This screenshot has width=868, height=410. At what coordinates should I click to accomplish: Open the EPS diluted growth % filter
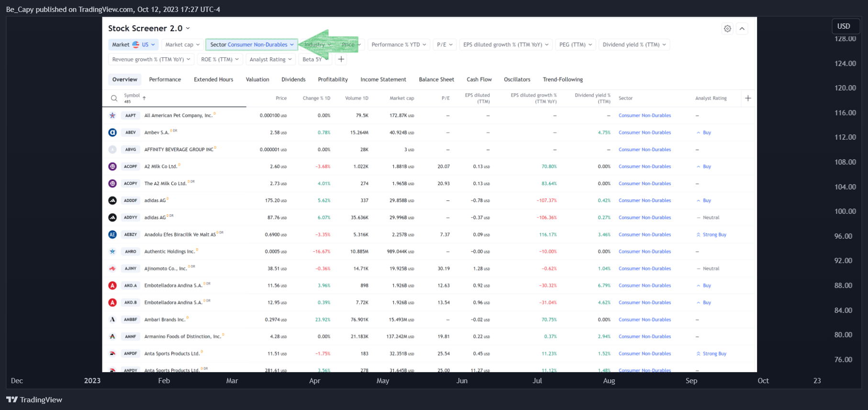click(506, 44)
